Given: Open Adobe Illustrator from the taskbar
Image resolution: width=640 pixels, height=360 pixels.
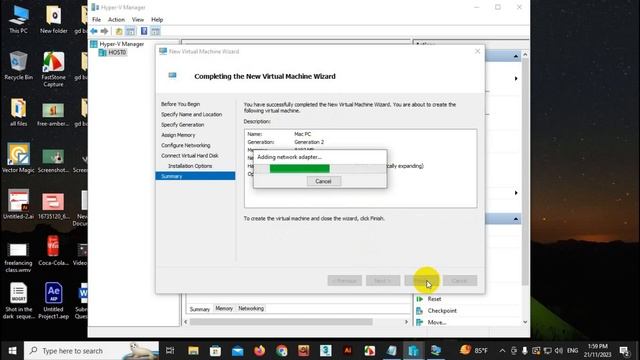Looking at the screenshot, I should pyautogui.click(x=347, y=351).
